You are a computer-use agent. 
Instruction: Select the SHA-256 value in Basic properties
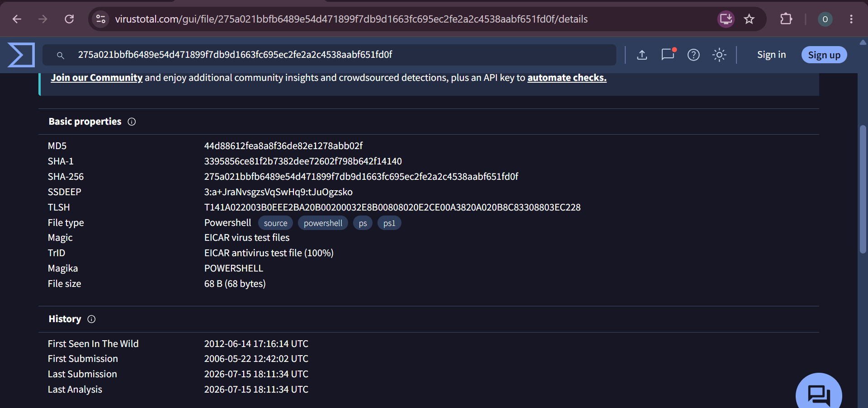[x=361, y=177]
